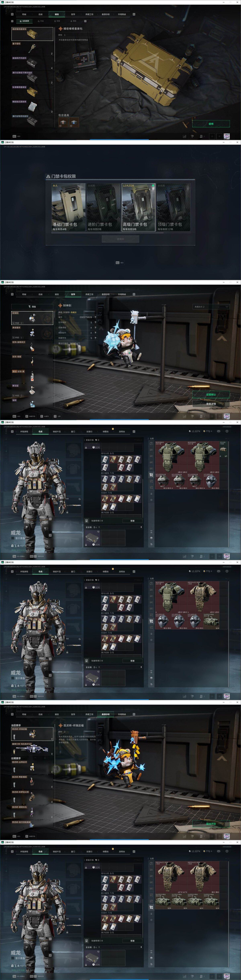Image resolution: width=241 pixels, height=980 pixels.
Task: Click 图灵砖-祥瑞送福 title diamond icon
Action: (x=60, y=725)
